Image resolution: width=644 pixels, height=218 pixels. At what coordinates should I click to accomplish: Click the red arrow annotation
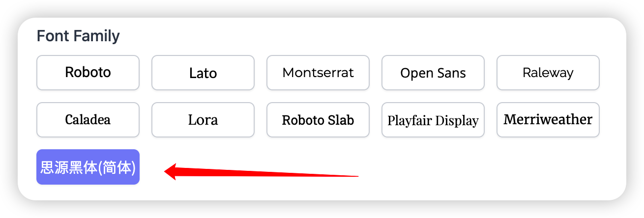pyautogui.click(x=261, y=172)
